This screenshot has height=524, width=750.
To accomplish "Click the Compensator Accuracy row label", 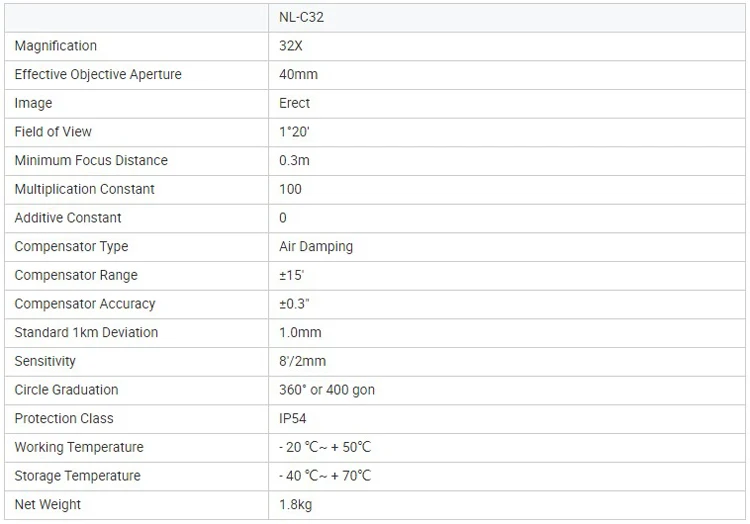I will tap(85, 304).
